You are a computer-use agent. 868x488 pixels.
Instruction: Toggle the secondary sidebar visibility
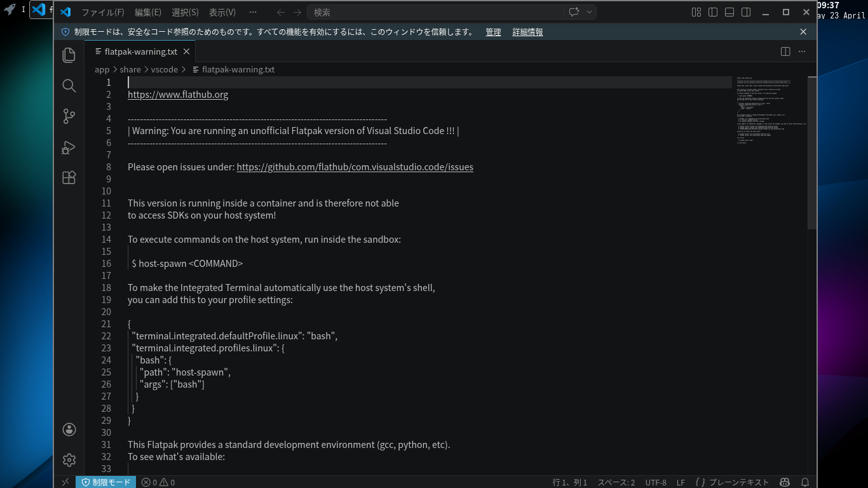[x=746, y=12]
